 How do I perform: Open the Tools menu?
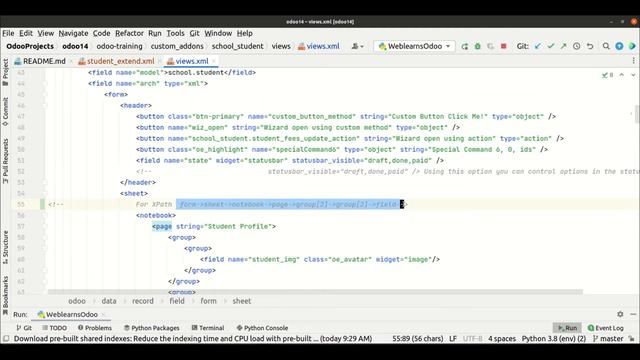coord(175,33)
